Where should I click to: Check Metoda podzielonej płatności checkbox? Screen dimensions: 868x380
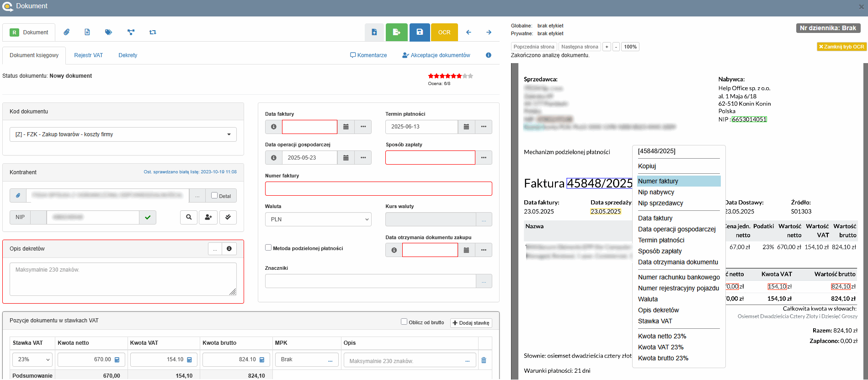click(x=268, y=247)
